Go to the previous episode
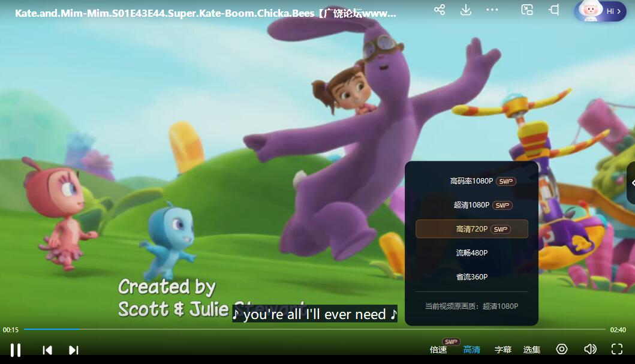The width and height of the screenshot is (635, 364). (x=47, y=350)
